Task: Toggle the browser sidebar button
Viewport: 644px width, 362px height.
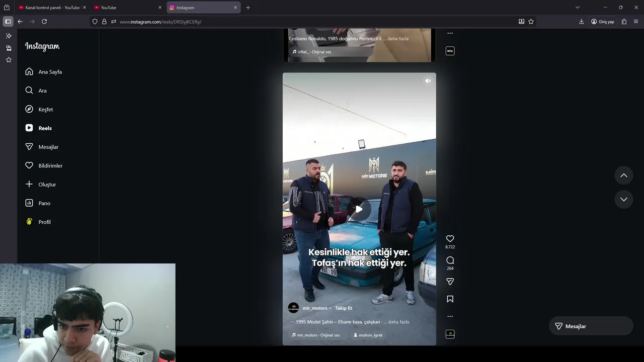Action: coord(8,22)
